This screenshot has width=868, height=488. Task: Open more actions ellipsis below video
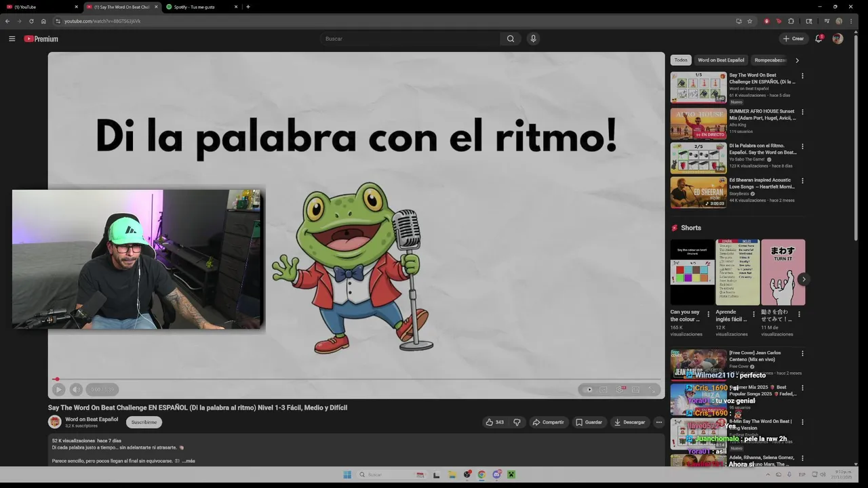[x=658, y=422]
